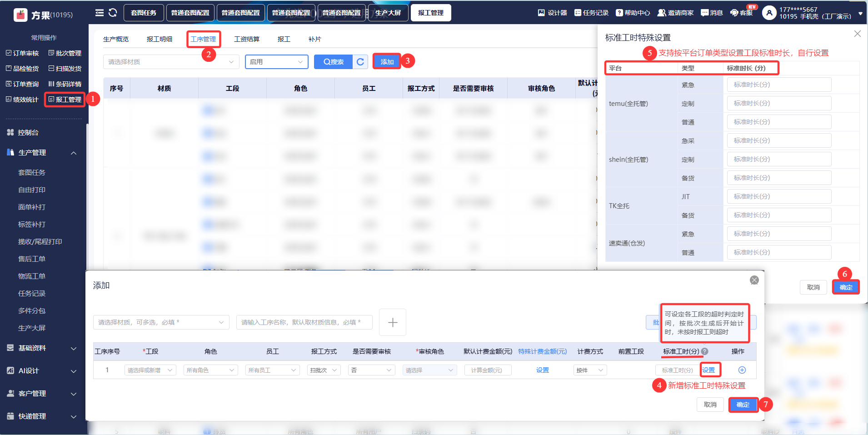Open the 扫批次 报工方式 dropdown
Image resolution: width=868 pixels, height=435 pixels.
click(324, 370)
